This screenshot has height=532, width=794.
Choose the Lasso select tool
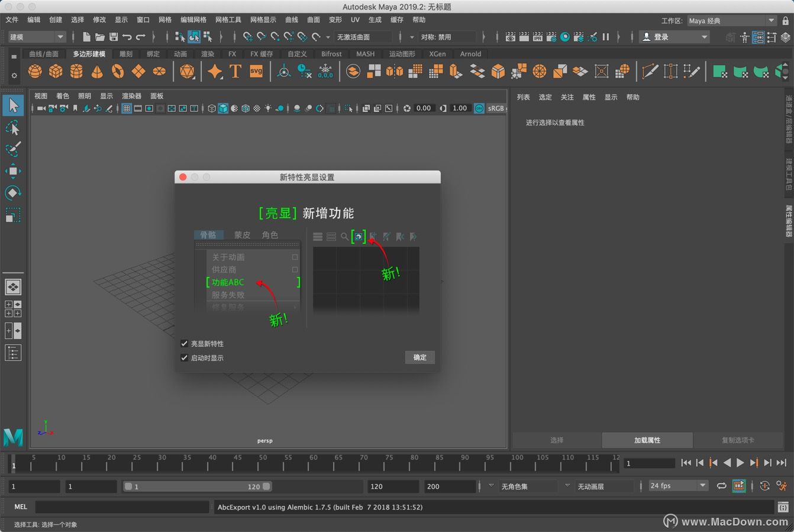pos(13,128)
